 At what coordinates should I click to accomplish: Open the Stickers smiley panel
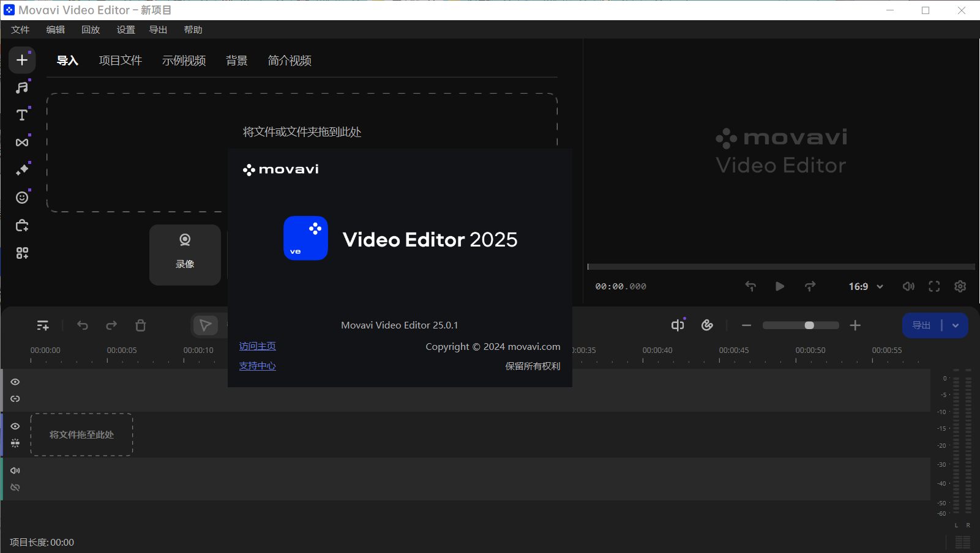pyautogui.click(x=22, y=198)
